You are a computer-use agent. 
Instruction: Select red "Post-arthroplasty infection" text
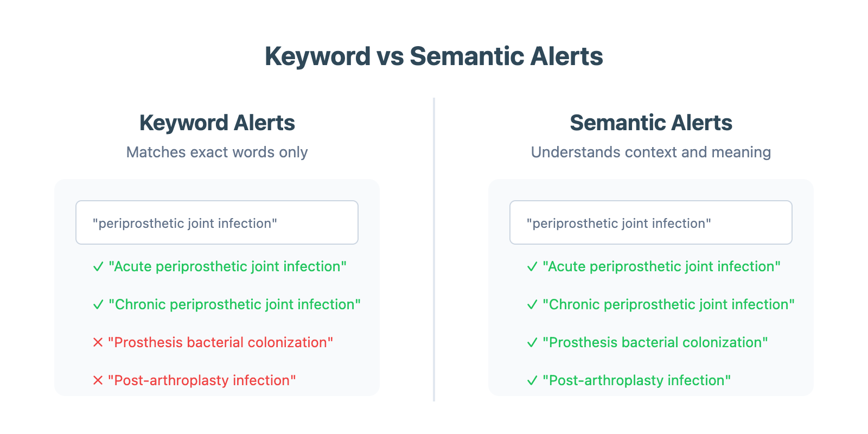click(x=202, y=380)
